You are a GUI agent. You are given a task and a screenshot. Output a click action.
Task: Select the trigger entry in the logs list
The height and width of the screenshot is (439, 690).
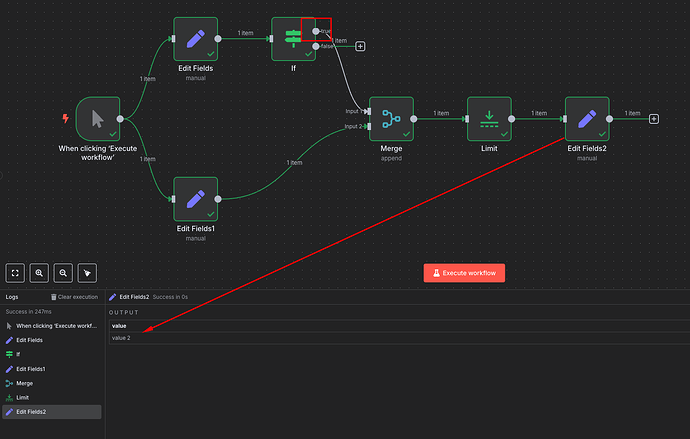pyautogui.click(x=52, y=326)
